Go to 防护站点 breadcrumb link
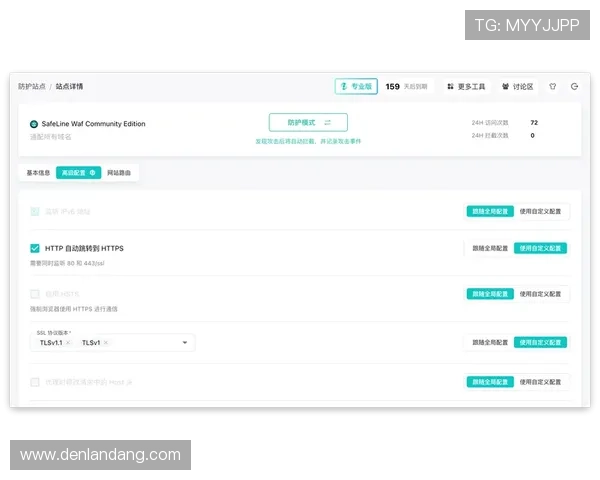 pyautogui.click(x=31, y=87)
